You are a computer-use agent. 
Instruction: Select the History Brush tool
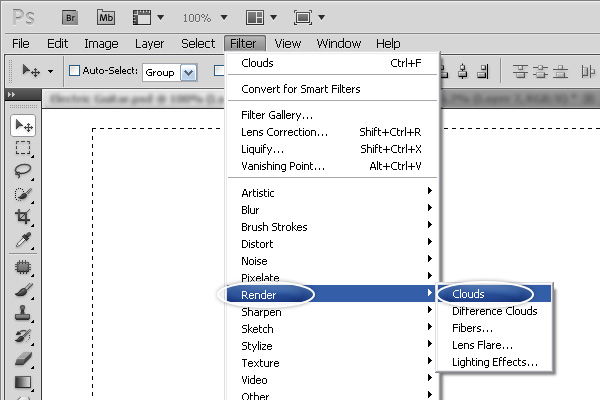(23, 336)
